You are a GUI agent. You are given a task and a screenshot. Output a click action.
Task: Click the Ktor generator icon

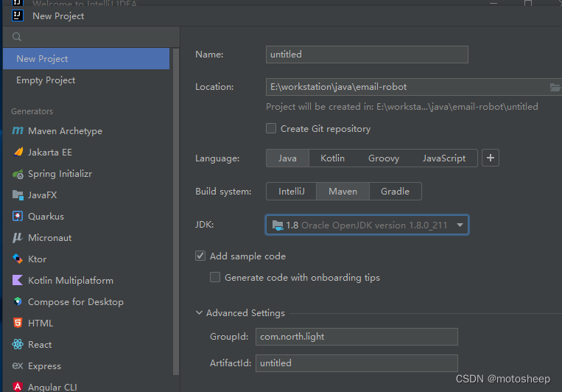pos(18,259)
